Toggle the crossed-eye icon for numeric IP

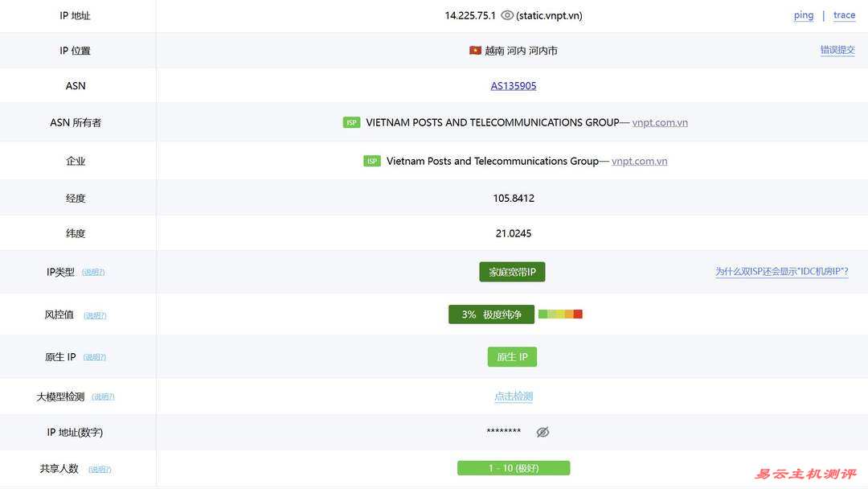(542, 432)
